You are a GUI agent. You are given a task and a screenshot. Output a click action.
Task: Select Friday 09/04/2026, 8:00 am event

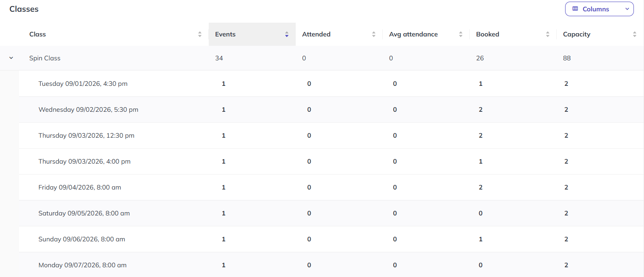pos(80,187)
